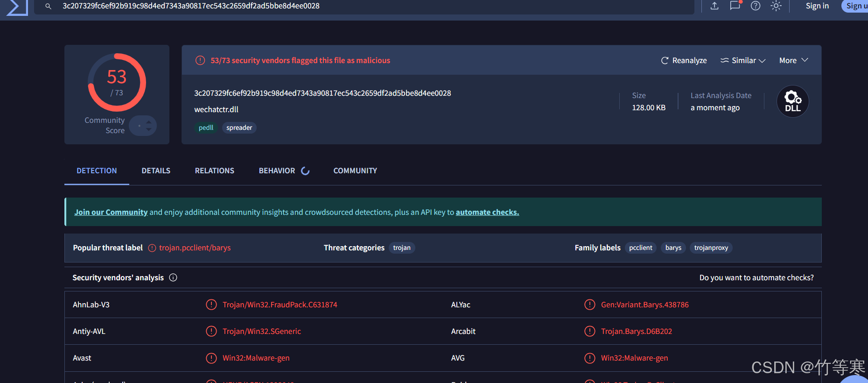This screenshot has width=868, height=383.
Task: Switch to the COMMUNITY tab
Action: [x=355, y=171]
